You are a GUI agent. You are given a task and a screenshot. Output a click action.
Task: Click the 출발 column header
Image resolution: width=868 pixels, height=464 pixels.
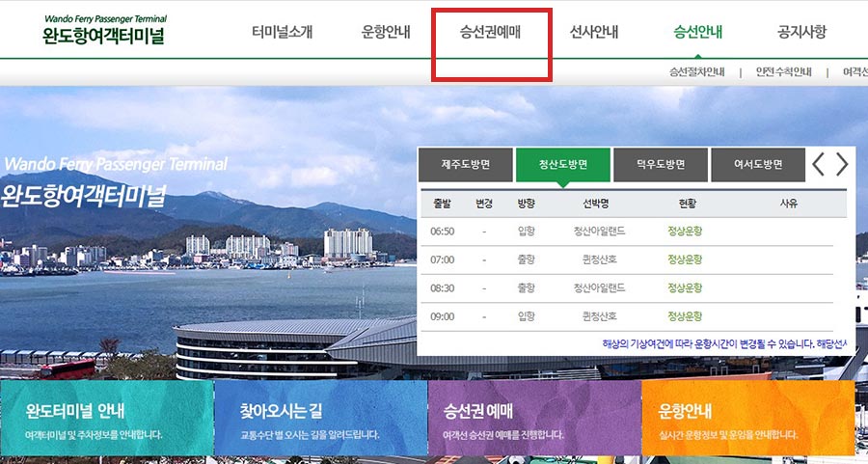click(443, 204)
